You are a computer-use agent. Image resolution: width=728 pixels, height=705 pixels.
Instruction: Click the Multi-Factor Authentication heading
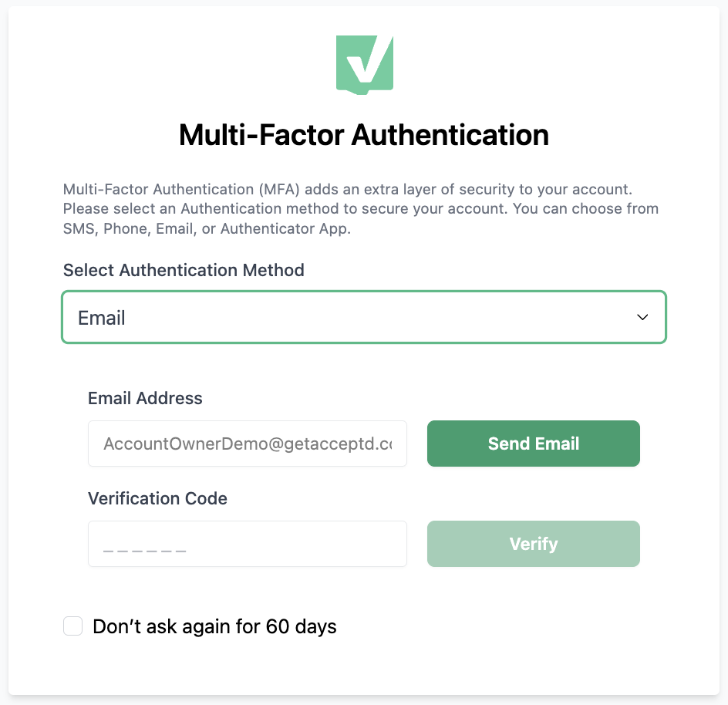(x=363, y=135)
